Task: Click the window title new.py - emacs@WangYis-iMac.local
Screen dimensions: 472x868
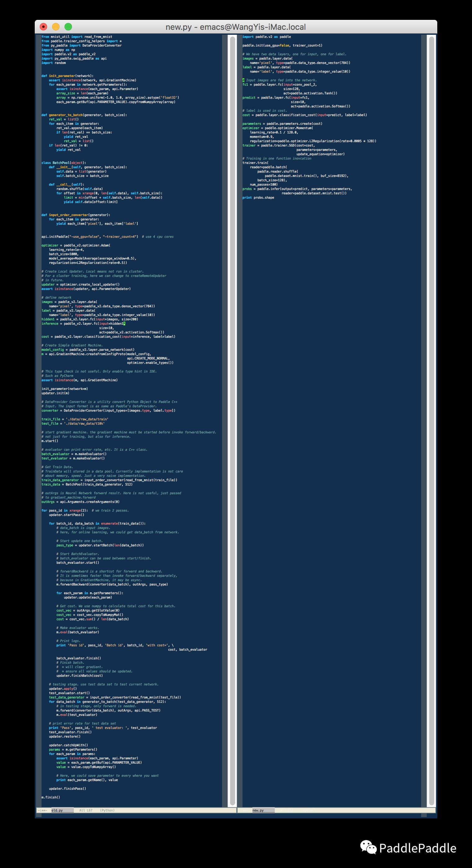Action: tap(236, 27)
